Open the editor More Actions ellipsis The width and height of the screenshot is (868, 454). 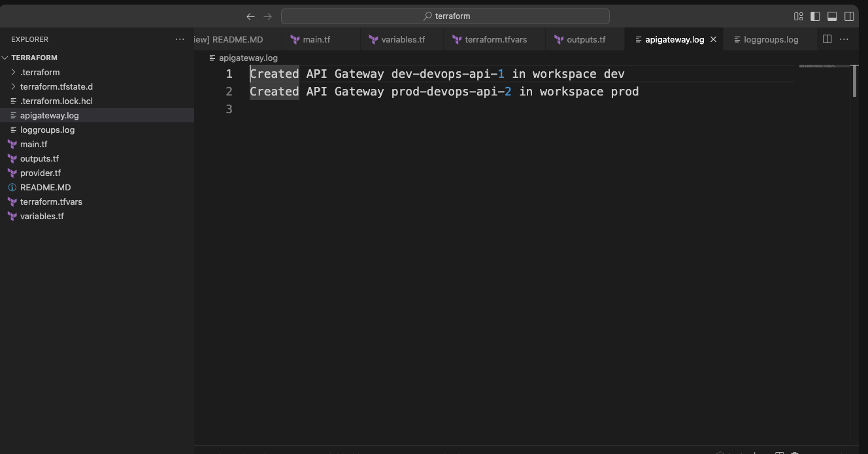(x=844, y=39)
